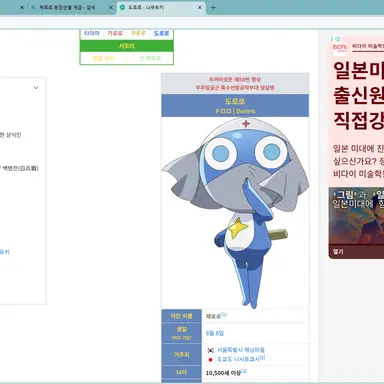The height and width of the screenshot is (384, 384).
Task: Open the 서울특별시 해님마을 link
Action: click(241, 350)
